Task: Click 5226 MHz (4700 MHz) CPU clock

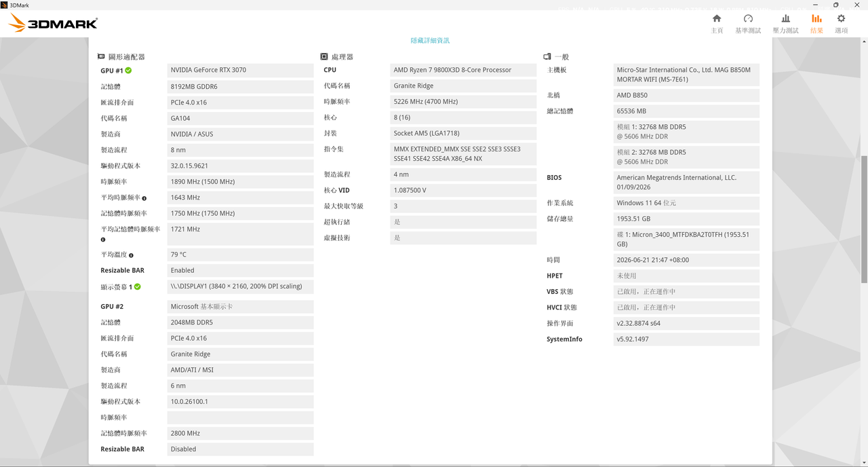Action: 463,102
